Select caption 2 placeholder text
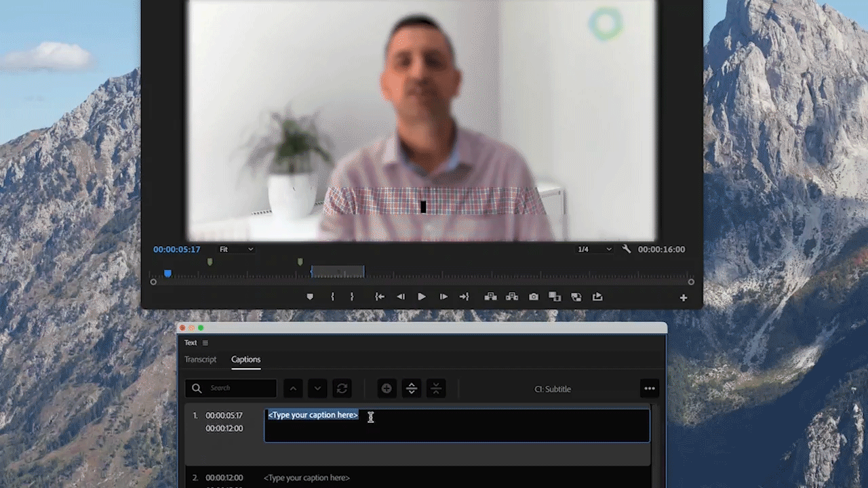868x488 pixels. point(307,478)
